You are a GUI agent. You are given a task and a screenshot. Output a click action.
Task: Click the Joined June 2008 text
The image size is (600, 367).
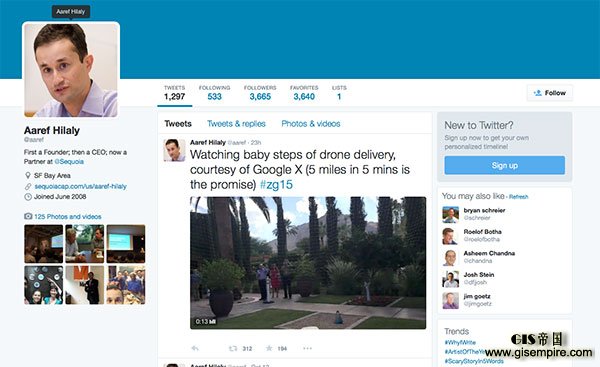point(60,197)
